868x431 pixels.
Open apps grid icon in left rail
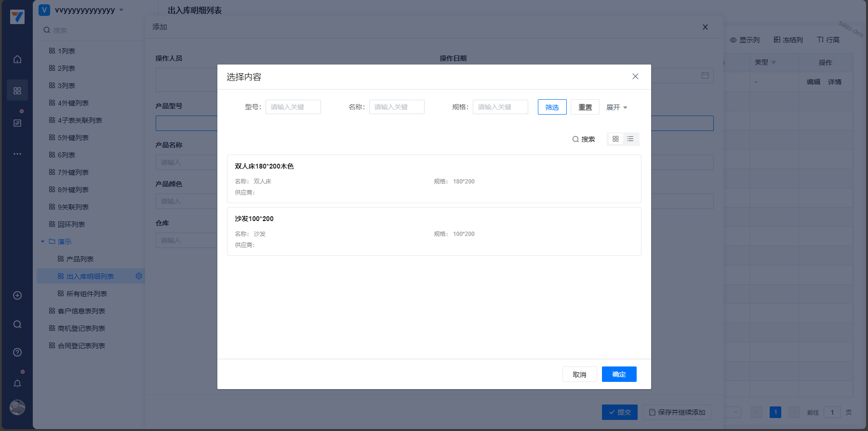[x=17, y=91]
